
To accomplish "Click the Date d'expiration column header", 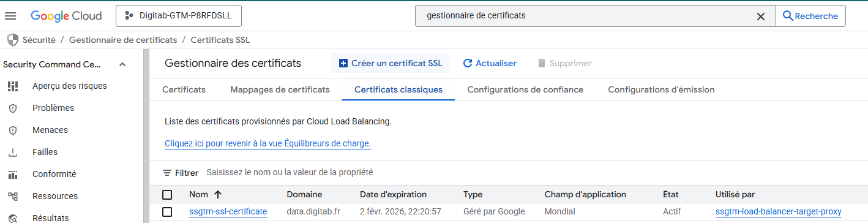I will [x=393, y=194].
